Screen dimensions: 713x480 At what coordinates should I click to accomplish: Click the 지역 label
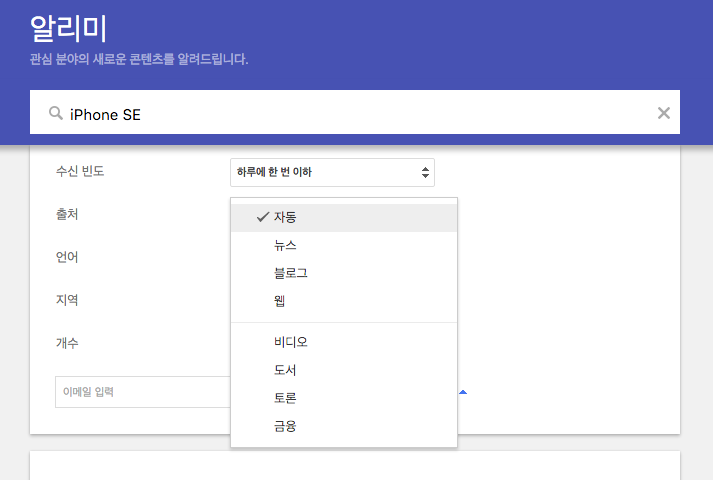point(67,300)
